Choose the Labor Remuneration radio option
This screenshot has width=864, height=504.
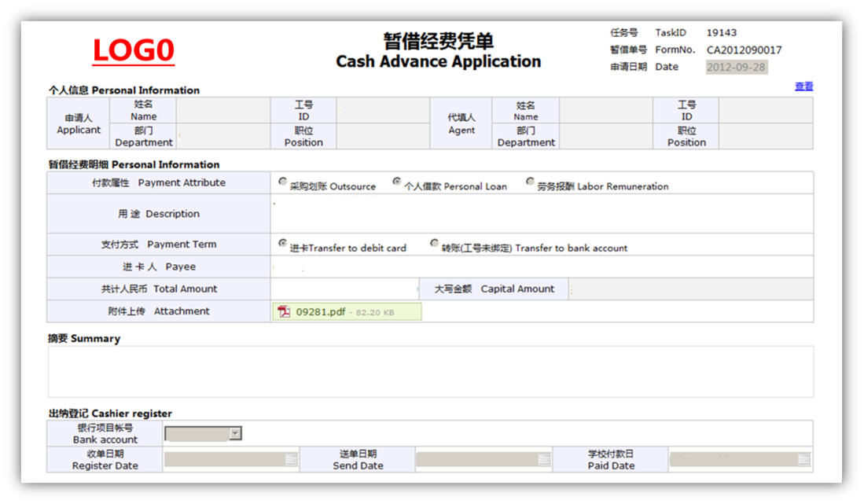(531, 182)
